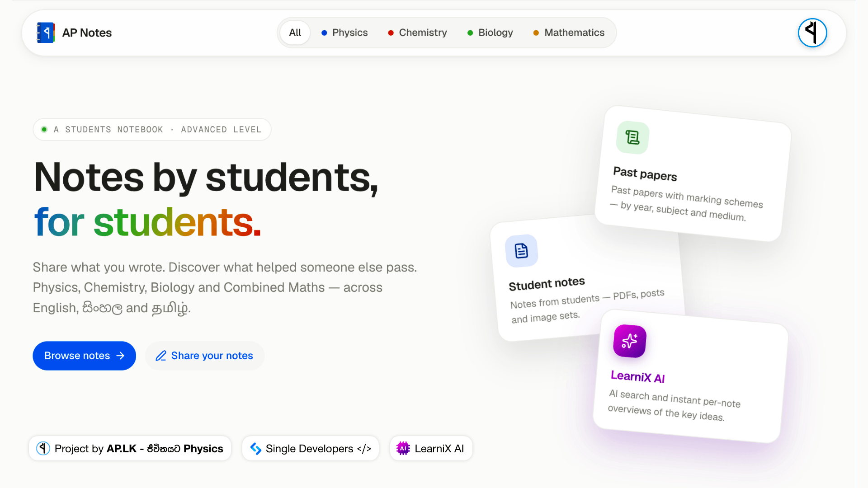Open the profile avatar in the header
Viewport: 868px width, 488px height.
(x=812, y=33)
